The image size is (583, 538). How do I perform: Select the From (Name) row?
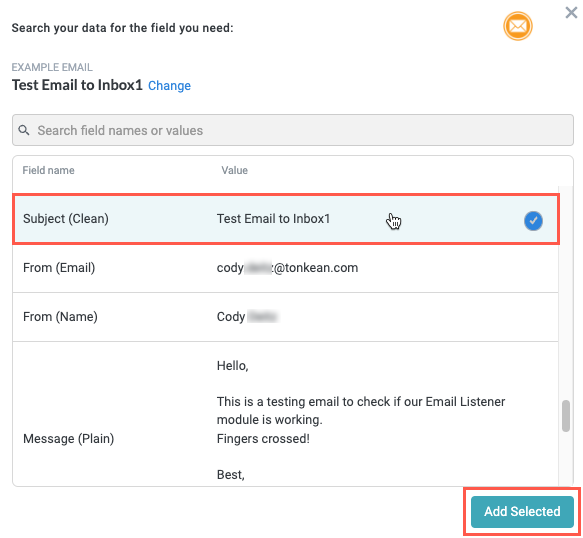285,317
